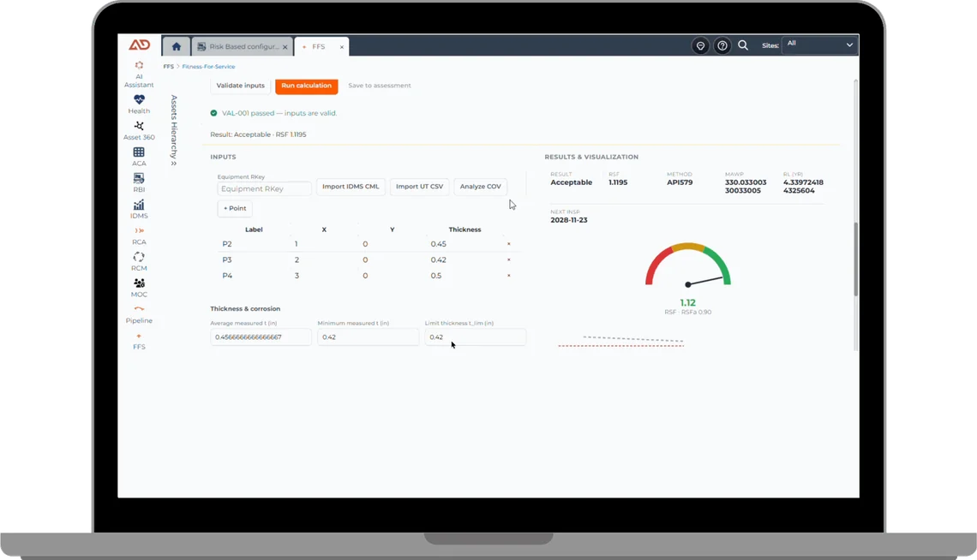Click the API579 method value

pos(680,182)
